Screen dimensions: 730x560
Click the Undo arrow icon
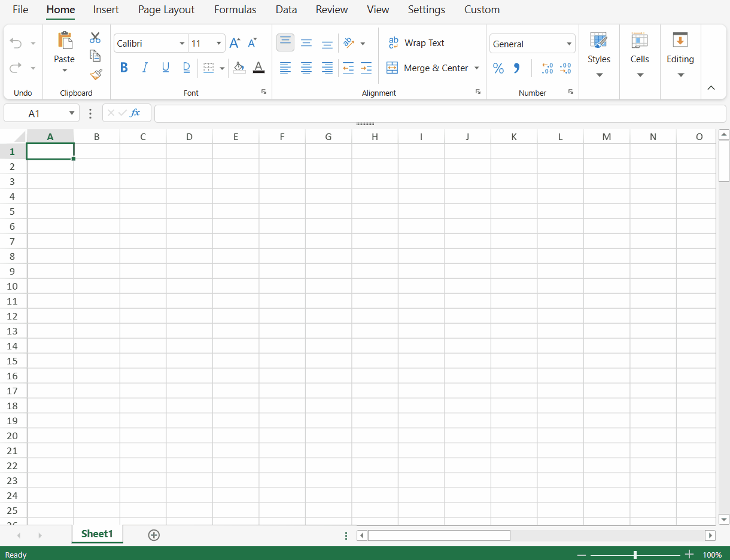pos(16,43)
